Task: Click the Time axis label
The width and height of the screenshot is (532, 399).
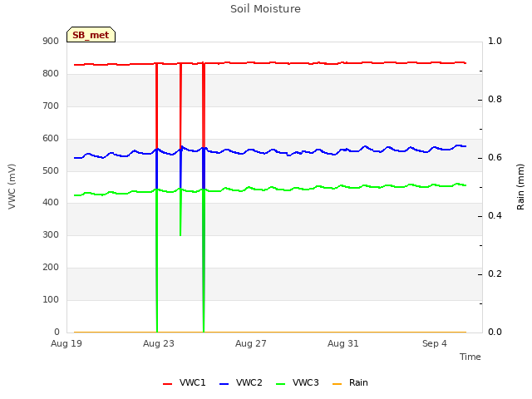Action: coord(470,357)
